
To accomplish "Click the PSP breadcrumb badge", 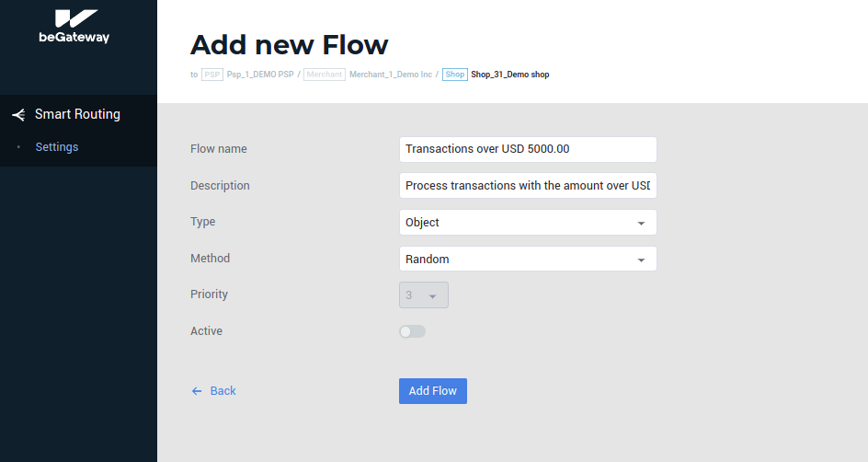I will [212, 75].
